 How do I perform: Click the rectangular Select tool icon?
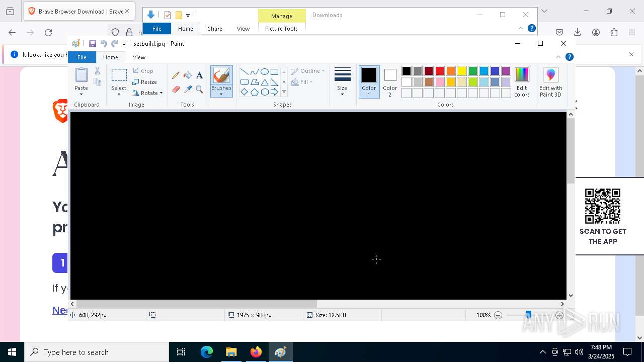tap(119, 75)
